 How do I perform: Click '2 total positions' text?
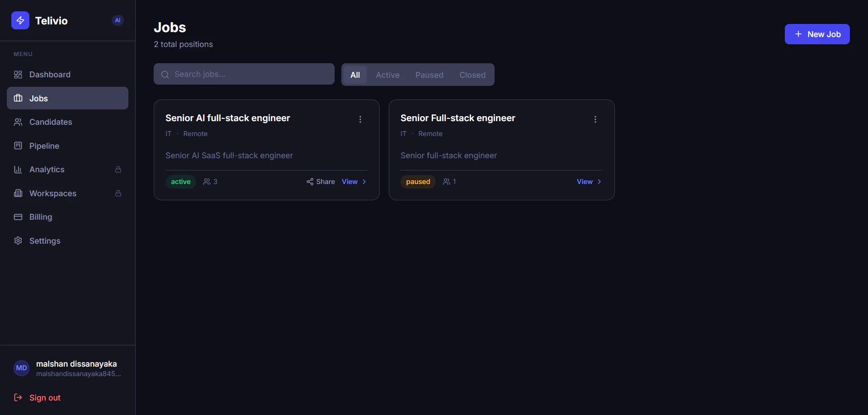183,44
